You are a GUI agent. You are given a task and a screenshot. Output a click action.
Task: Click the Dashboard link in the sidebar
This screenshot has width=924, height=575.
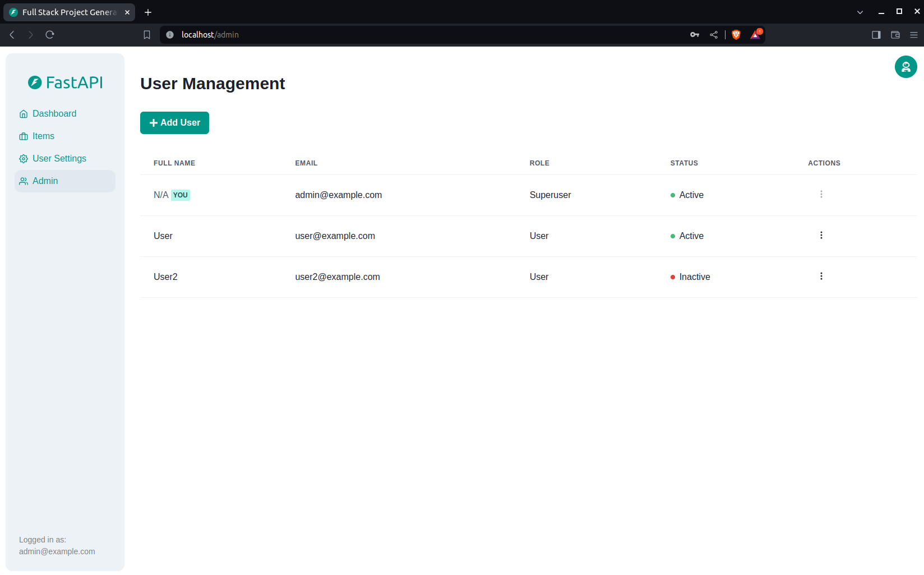point(54,113)
